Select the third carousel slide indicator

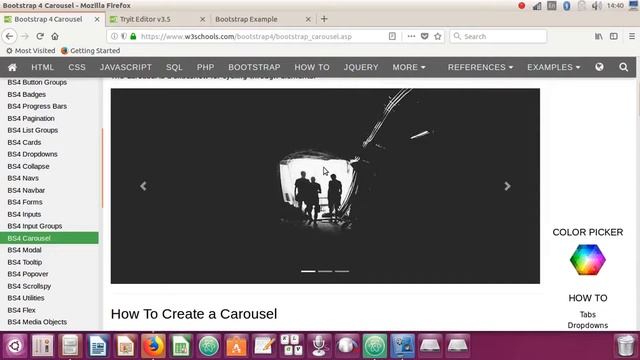point(342,271)
